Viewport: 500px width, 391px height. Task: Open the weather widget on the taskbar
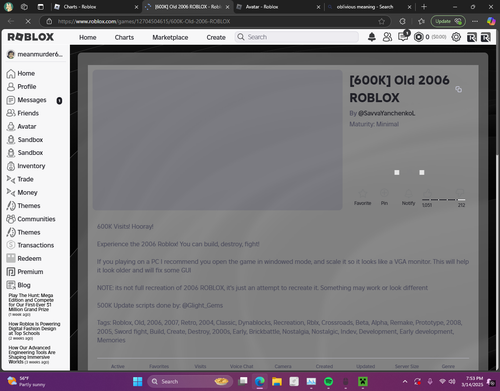tap(25, 381)
